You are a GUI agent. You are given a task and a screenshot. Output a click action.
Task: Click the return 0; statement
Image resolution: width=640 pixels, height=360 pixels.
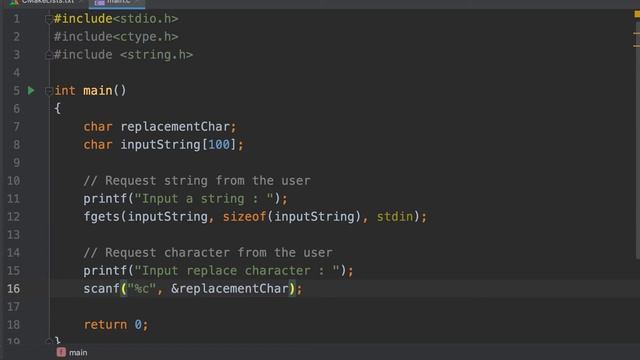tap(116, 324)
